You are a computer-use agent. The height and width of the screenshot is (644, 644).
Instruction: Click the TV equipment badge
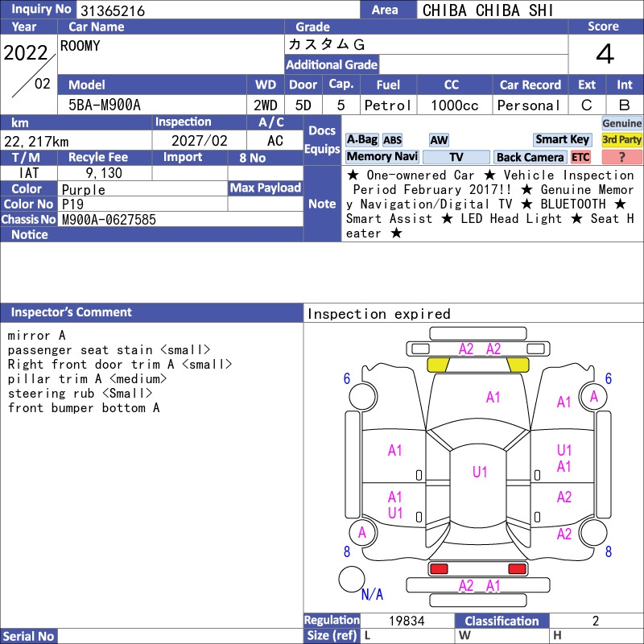pyautogui.click(x=456, y=157)
